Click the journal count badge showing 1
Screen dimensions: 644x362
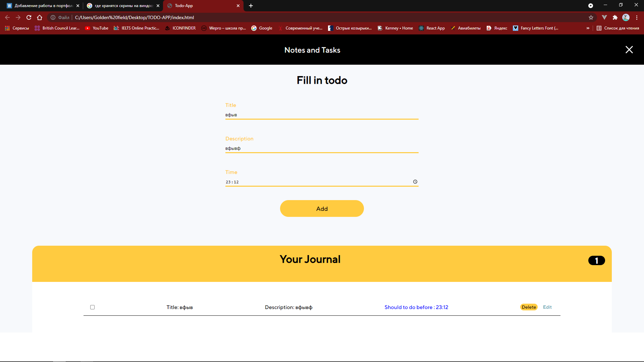[x=596, y=260]
